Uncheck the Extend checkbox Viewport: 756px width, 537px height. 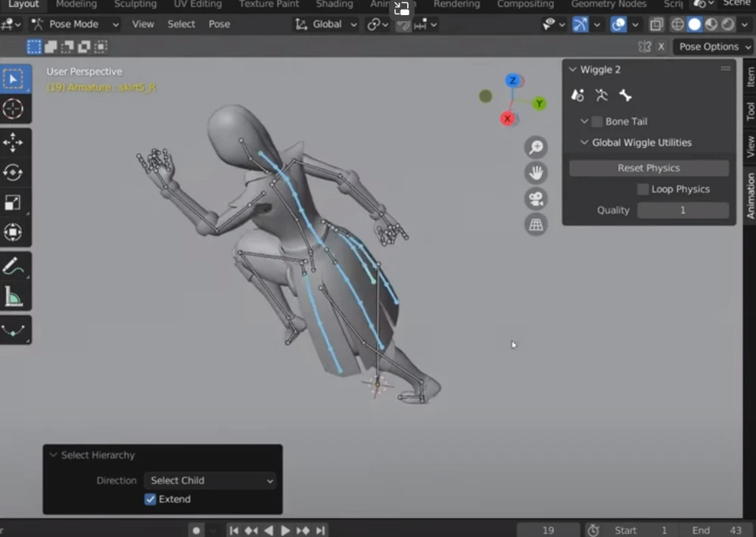(151, 499)
